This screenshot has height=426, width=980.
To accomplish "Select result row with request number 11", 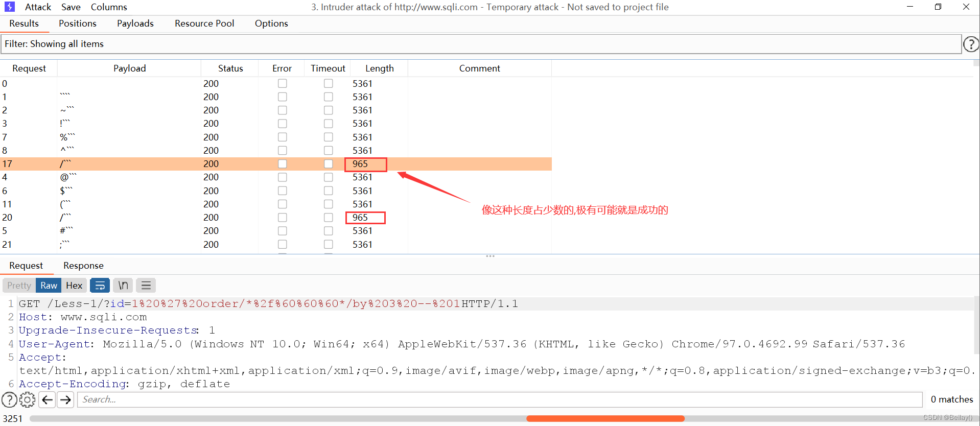I will click(276, 204).
